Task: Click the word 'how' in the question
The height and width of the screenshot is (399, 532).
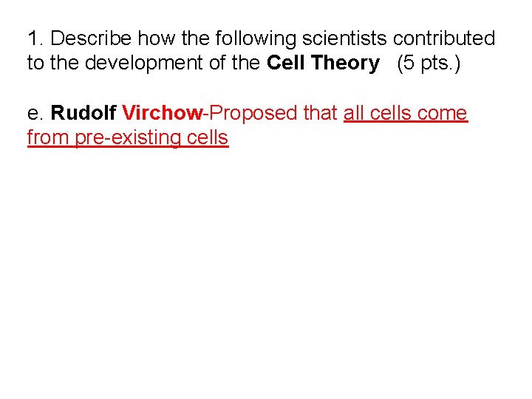Action: click(x=157, y=38)
